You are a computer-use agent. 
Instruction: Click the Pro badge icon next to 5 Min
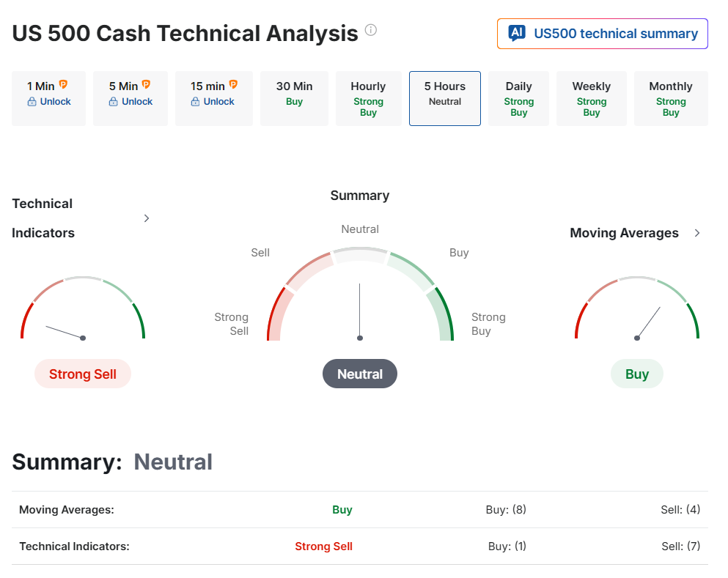coord(146,84)
